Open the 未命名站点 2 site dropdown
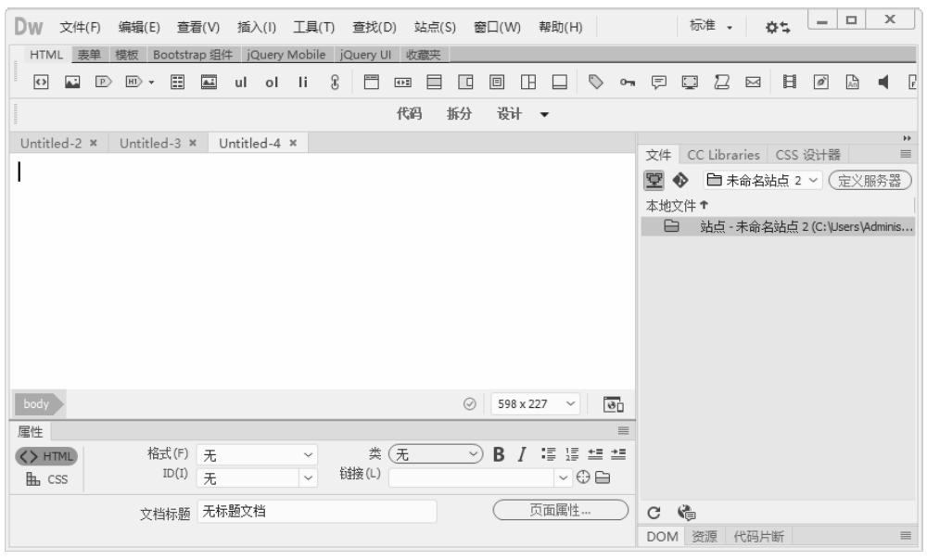 (x=762, y=180)
